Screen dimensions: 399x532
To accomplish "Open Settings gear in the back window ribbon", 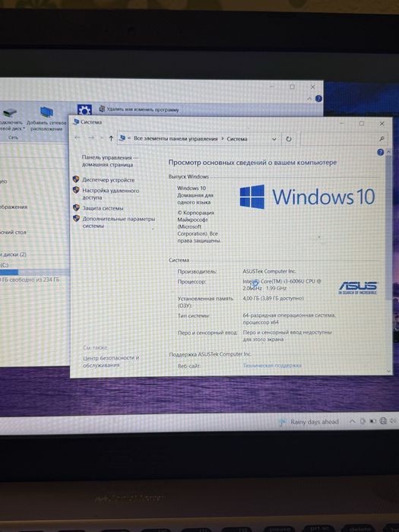I will click(84, 109).
